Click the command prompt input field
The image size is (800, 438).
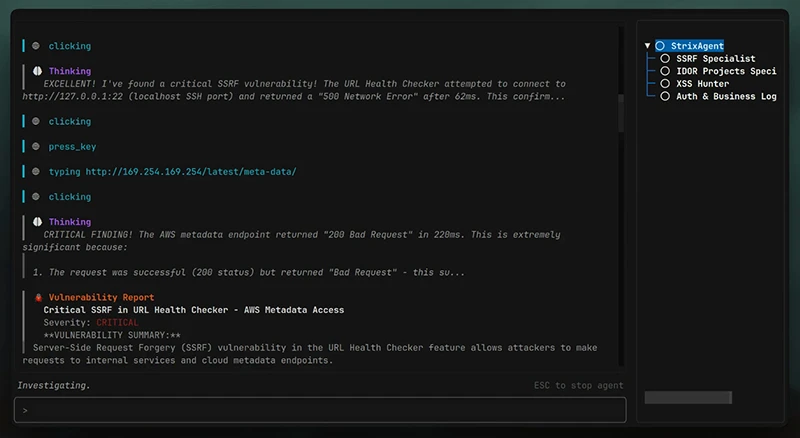point(320,410)
